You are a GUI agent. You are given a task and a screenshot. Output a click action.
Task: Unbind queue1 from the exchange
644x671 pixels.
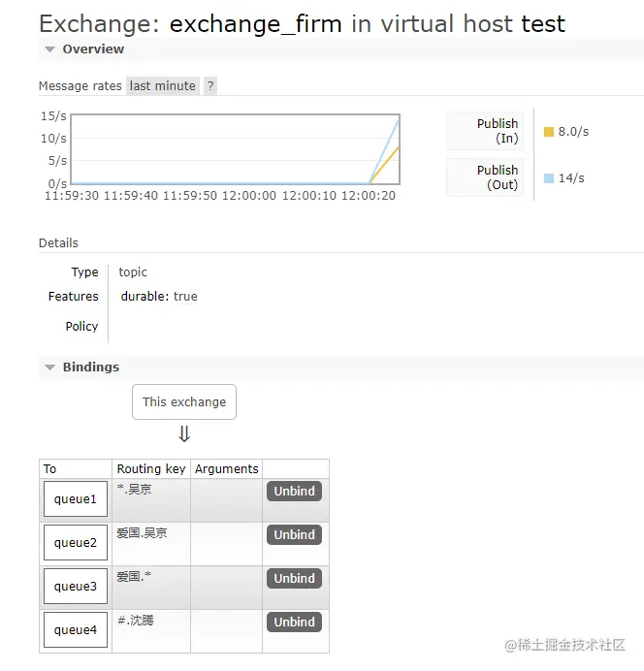pyautogui.click(x=295, y=491)
